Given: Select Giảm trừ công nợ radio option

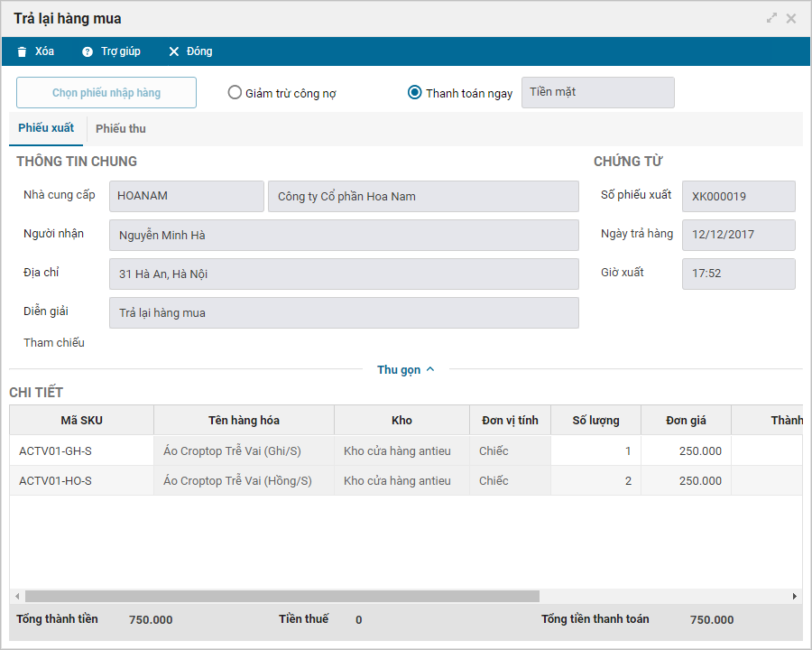Looking at the screenshot, I should pos(235,92).
